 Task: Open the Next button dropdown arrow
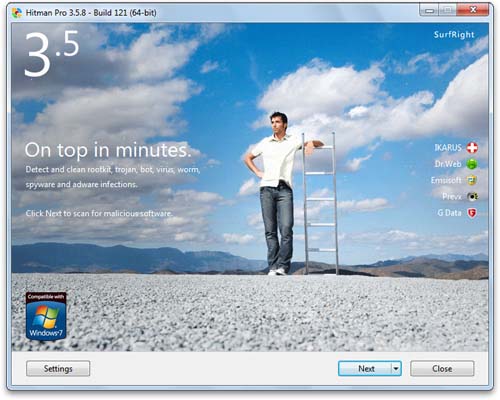396,369
